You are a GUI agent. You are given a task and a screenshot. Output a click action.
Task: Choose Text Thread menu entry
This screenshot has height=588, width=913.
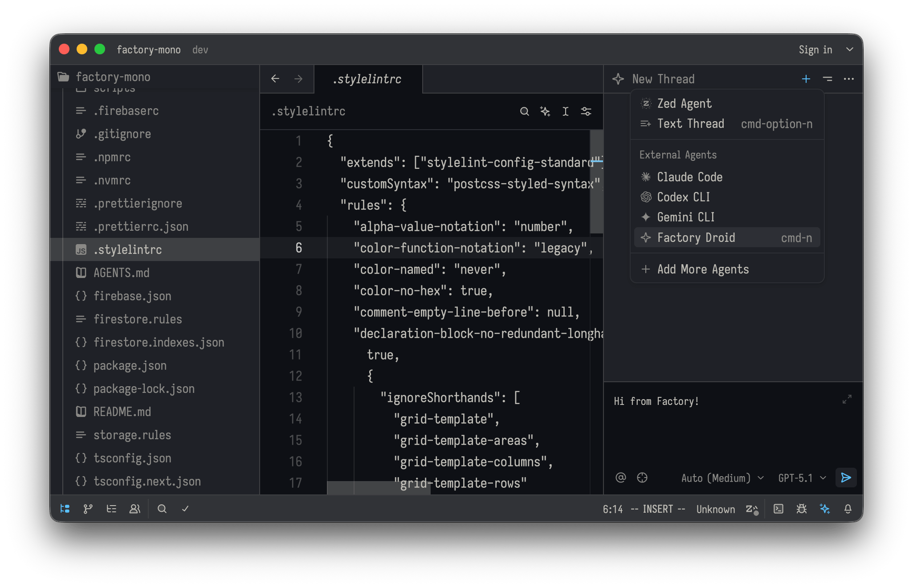pyautogui.click(x=727, y=124)
